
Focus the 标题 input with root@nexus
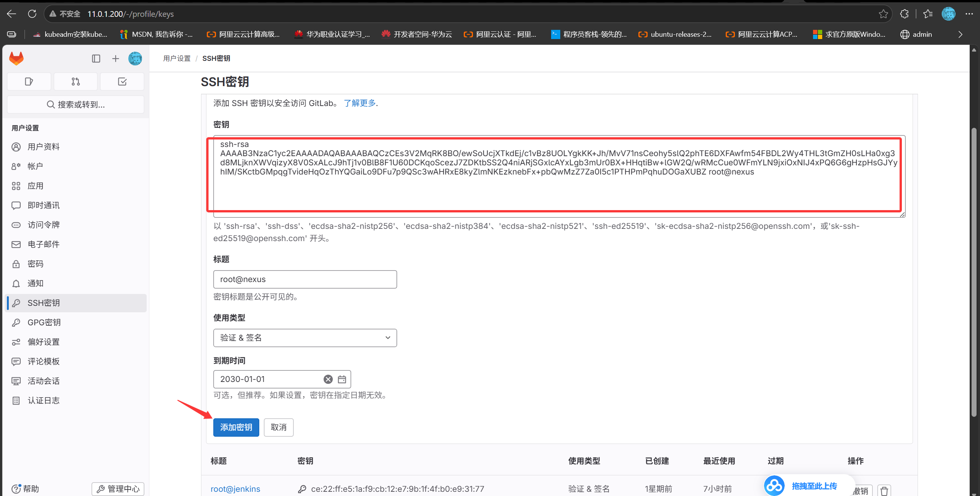pyautogui.click(x=305, y=279)
